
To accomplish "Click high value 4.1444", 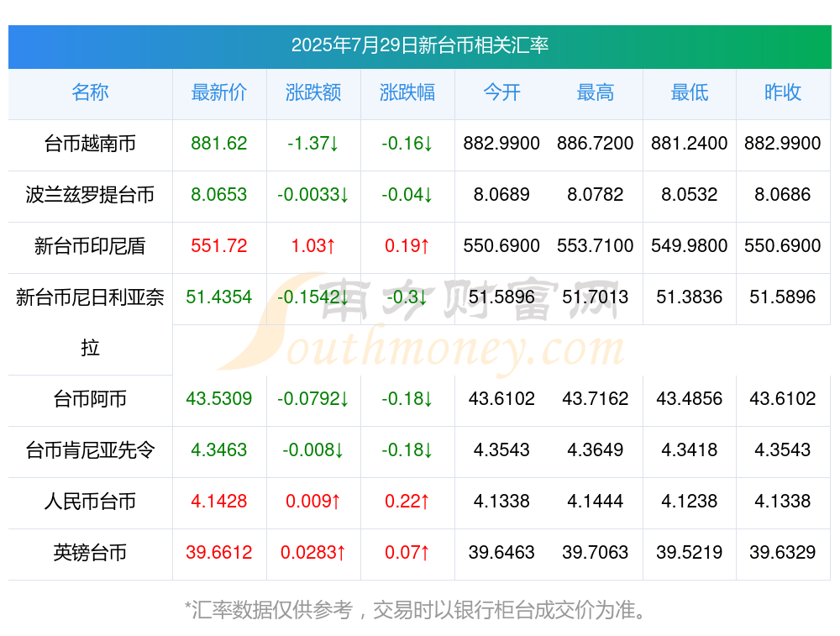I will coord(596,502).
